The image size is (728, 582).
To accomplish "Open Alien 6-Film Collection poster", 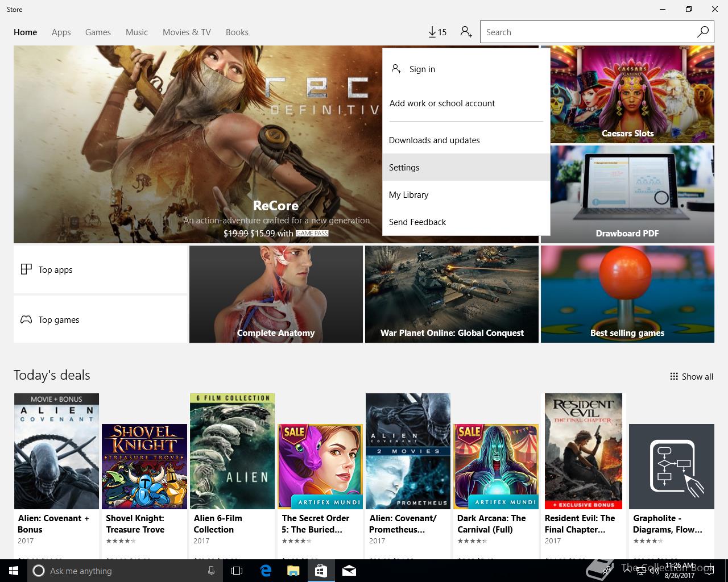I will pyautogui.click(x=232, y=451).
